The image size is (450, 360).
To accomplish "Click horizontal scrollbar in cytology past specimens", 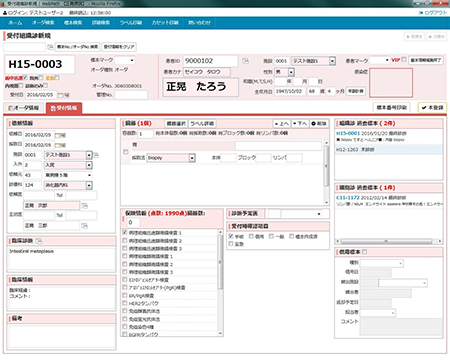I will [389, 241].
